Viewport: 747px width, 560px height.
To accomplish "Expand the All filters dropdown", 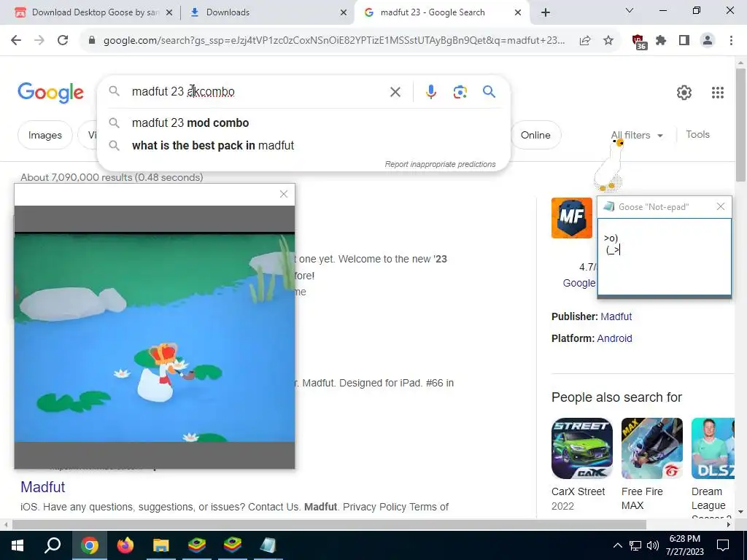I will (637, 135).
